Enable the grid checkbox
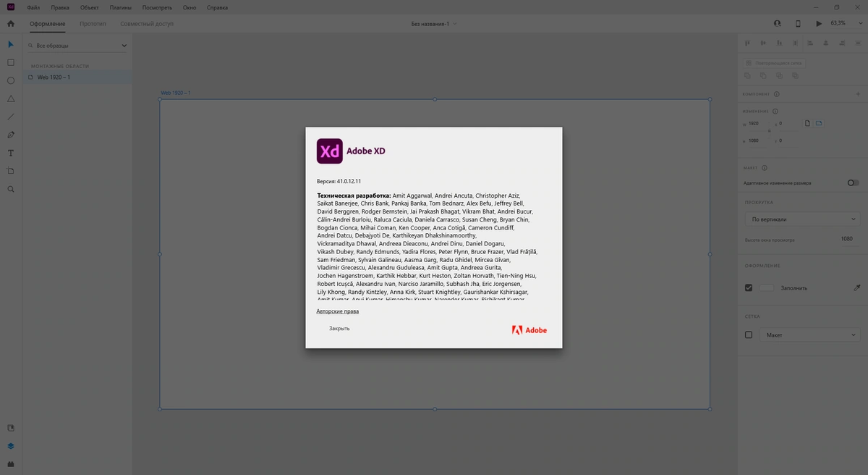Viewport: 868px width, 475px height. point(749,335)
